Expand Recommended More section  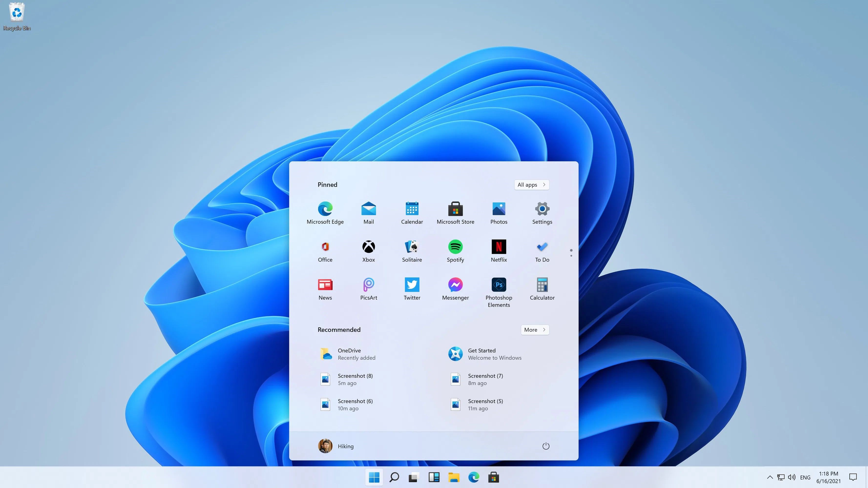(x=534, y=329)
